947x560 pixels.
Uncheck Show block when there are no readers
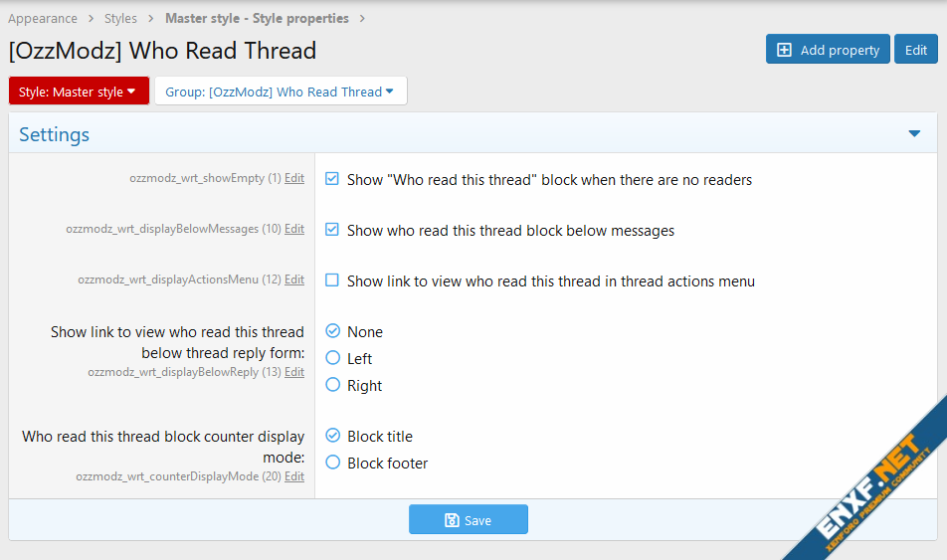(x=333, y=180)
